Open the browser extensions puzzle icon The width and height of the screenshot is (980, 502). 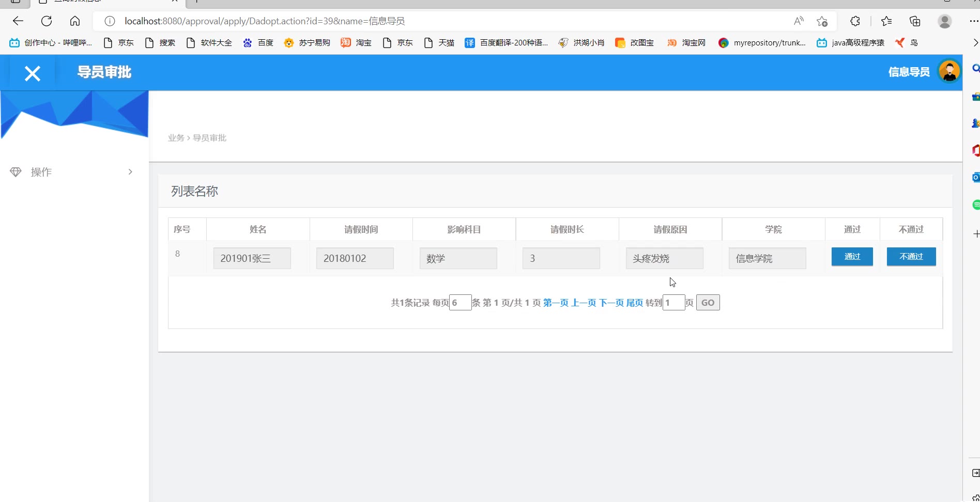pos(855,21)
